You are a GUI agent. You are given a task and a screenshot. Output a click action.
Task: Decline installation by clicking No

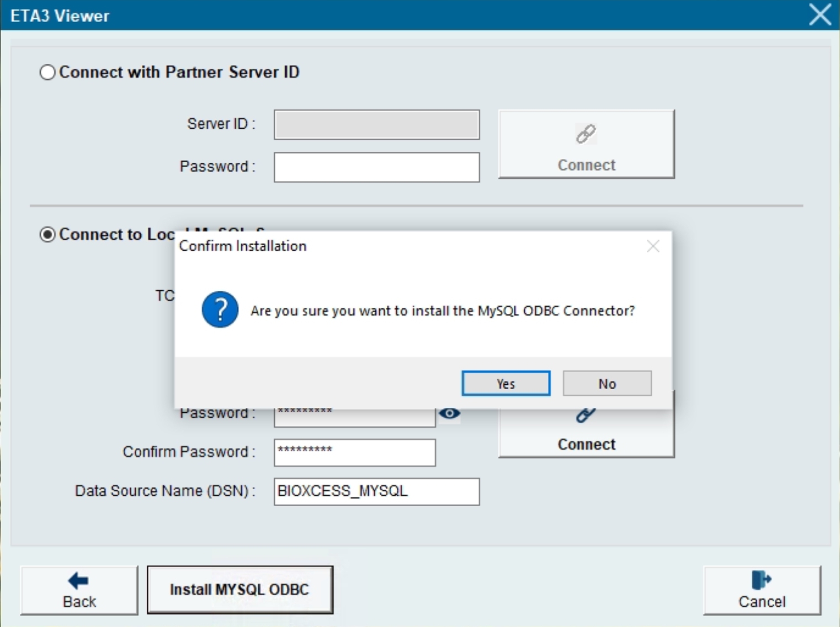coord(607,384)
